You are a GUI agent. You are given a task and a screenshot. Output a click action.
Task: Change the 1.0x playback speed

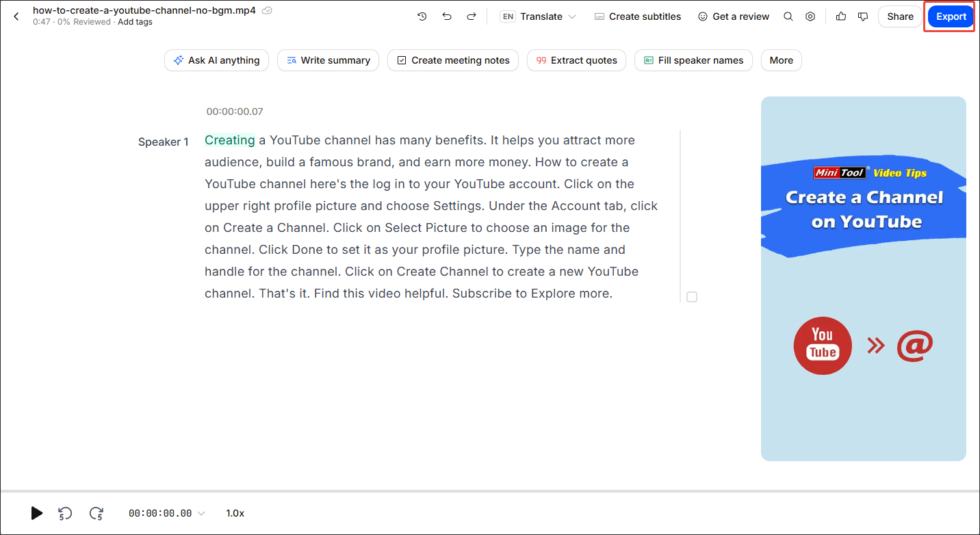[x=235, y=512]
